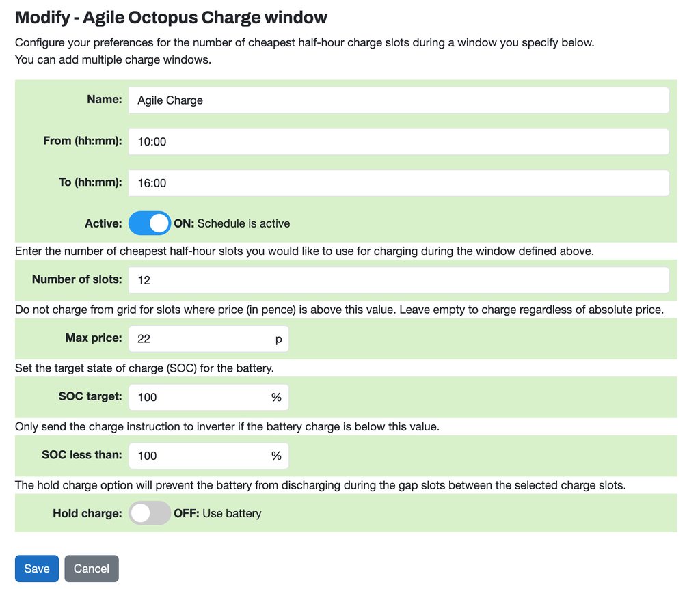Cancel the charge window changes

92,569
